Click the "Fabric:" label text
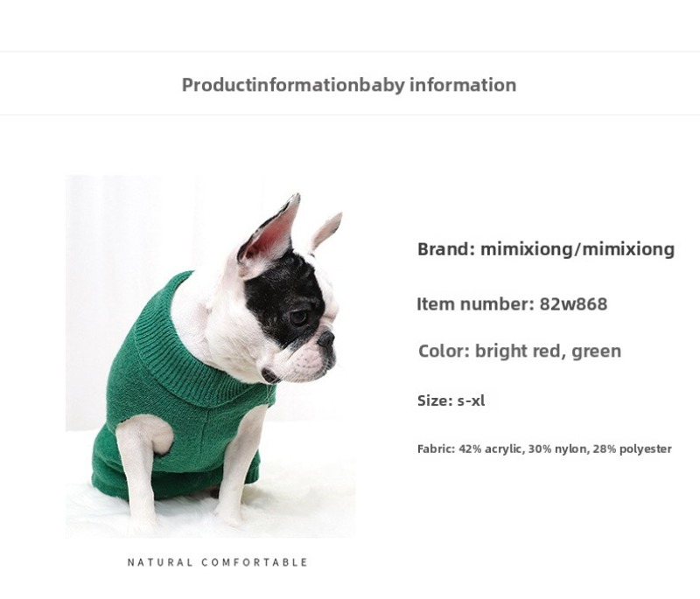The width and height of the screenshot is (700, 599). point(436,449)
